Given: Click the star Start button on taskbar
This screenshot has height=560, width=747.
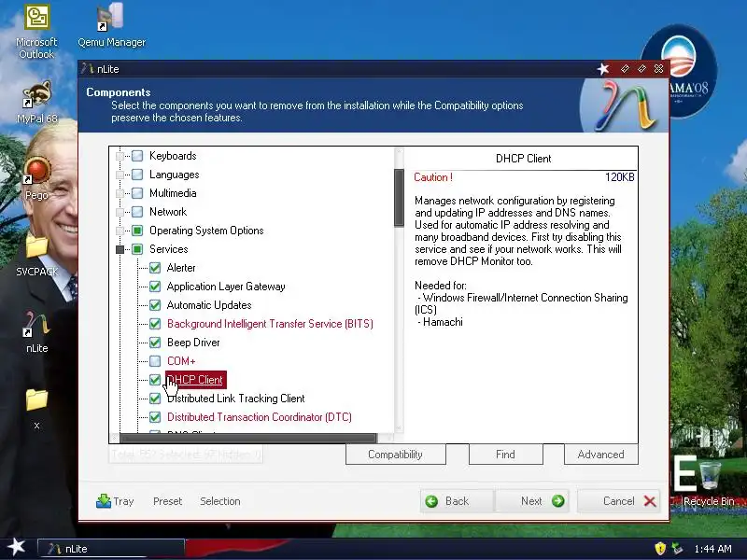Looking at the screenshot, I should (16, 547).
